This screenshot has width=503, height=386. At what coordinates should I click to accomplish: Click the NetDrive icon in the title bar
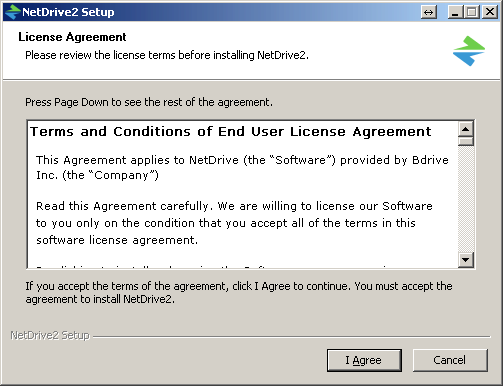tap(13, 12)
